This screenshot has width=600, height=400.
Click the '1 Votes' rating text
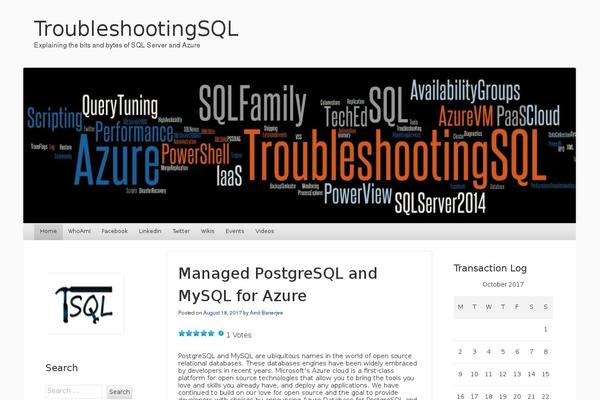pos(239,335)
